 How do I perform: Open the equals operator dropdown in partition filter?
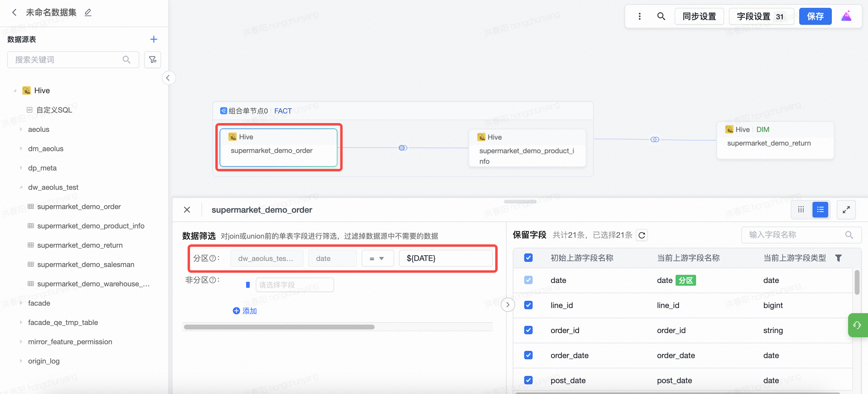[377, 258]
